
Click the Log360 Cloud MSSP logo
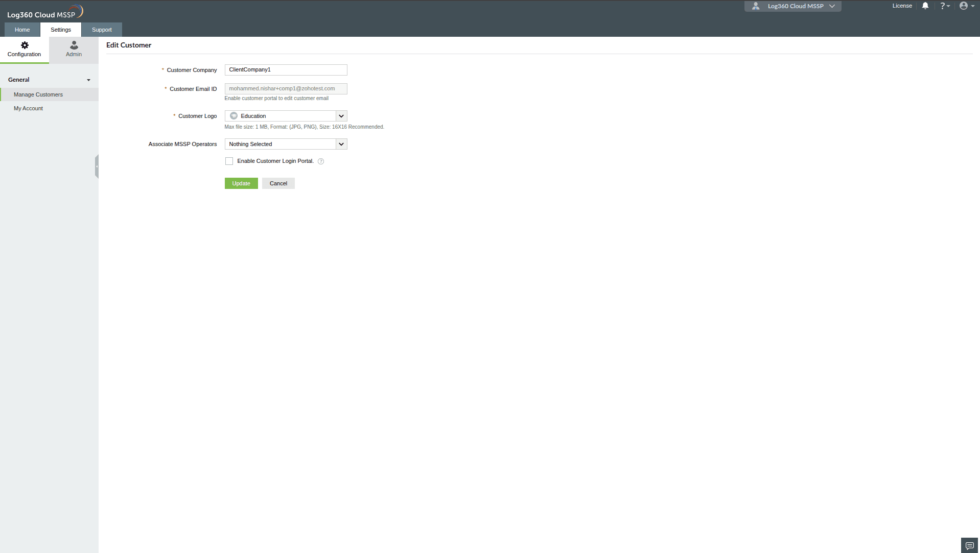click(x=44, y=11)
